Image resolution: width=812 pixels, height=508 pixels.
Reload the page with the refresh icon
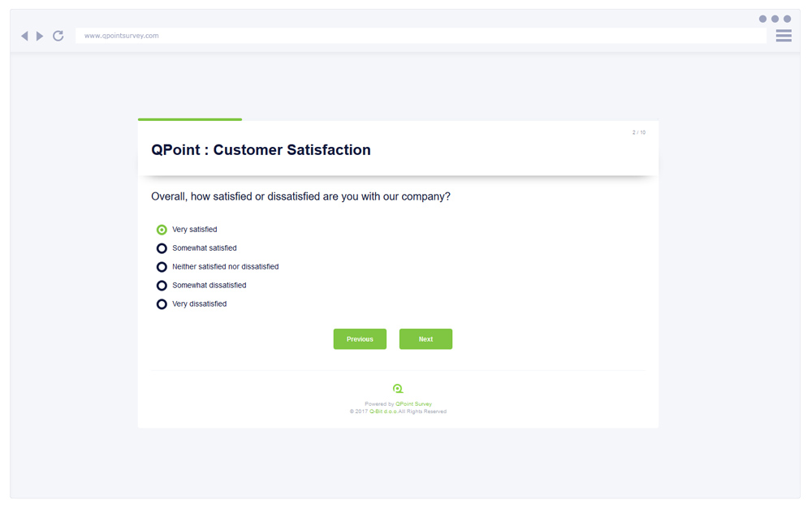pos(58,36)
